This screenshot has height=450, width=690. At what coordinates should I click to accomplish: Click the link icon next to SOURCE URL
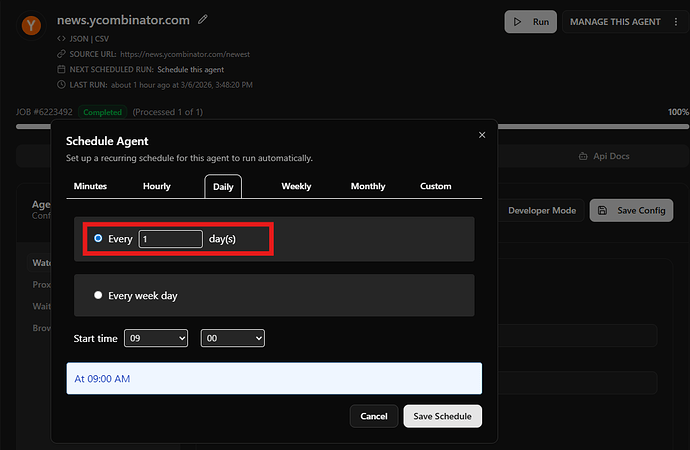62,55
